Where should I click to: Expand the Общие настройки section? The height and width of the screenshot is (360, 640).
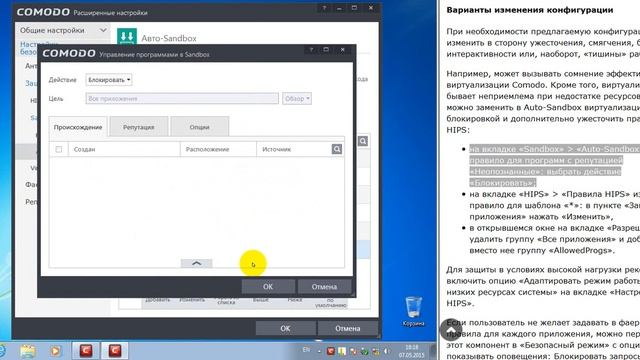63,30
